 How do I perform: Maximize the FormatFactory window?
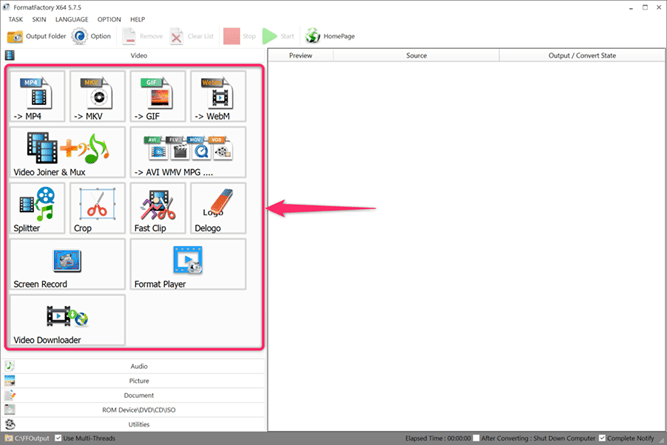(645, 8)
